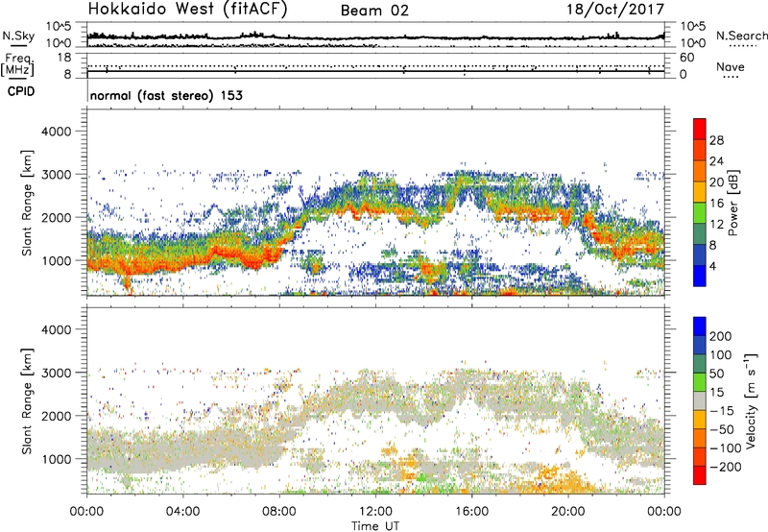Click the red bottom of velocity colorbar

(700, 475)
